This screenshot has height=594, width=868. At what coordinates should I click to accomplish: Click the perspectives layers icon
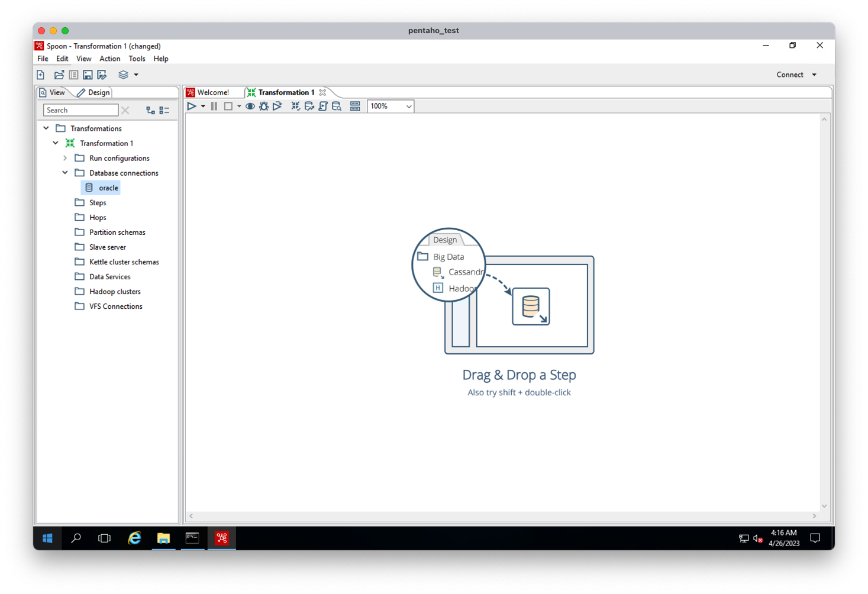click(x=123, y=75)
